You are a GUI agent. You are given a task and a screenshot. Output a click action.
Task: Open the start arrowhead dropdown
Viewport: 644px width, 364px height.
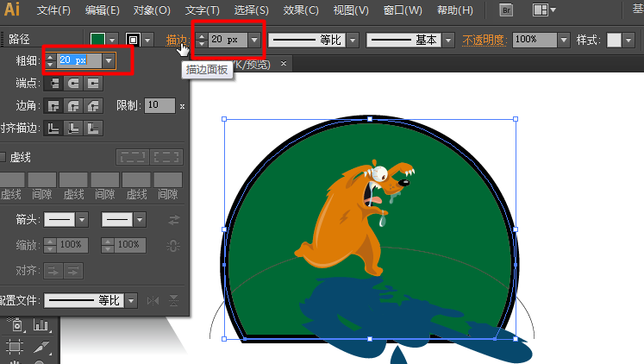[x=82, y=220]
